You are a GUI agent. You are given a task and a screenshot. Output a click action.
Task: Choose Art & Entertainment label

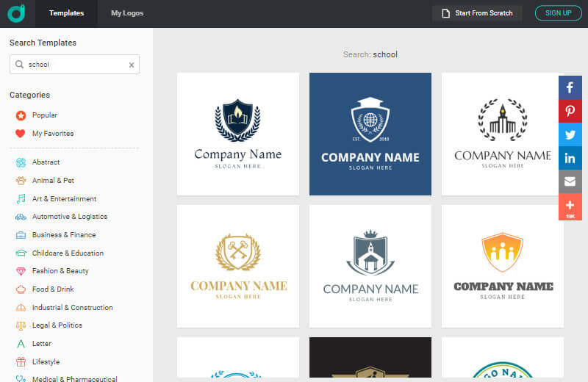(64, 198)
